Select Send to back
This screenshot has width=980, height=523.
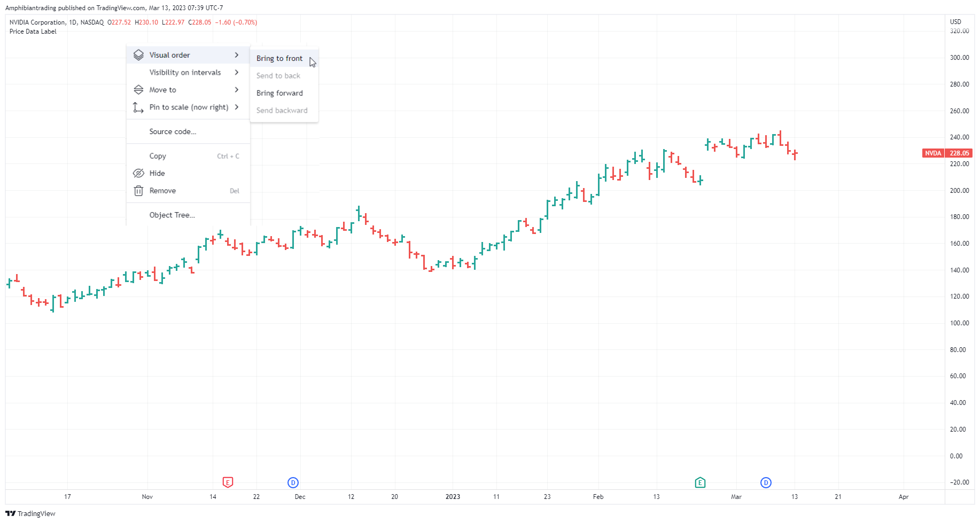(284, 76)
